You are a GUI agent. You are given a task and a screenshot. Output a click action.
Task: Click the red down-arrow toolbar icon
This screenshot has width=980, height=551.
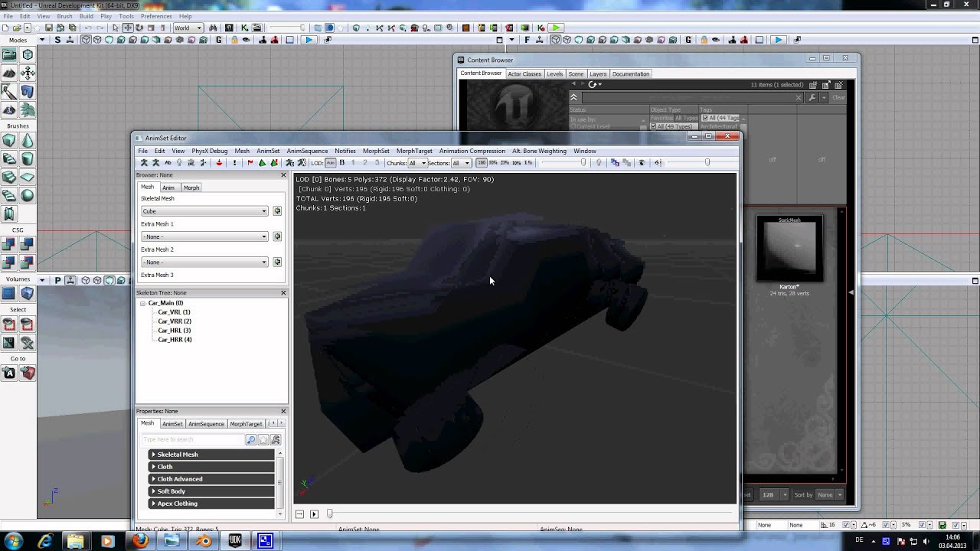(219, 163)
